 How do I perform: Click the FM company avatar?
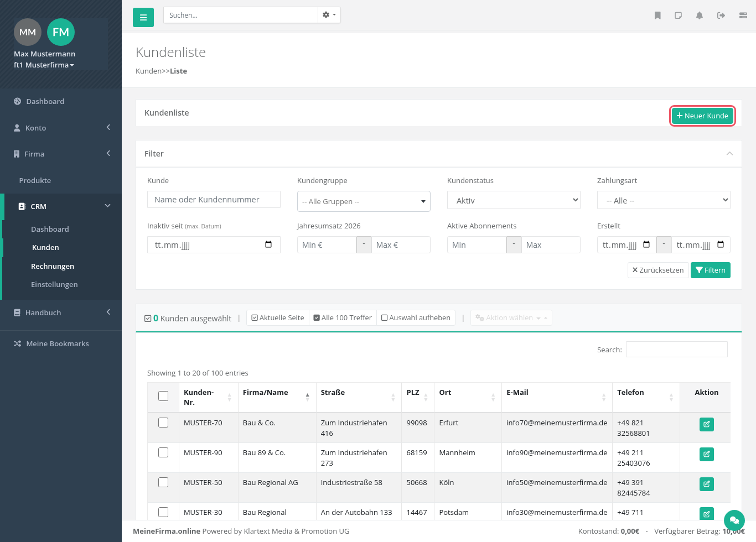pyautogui.click(x=61, y=32)
